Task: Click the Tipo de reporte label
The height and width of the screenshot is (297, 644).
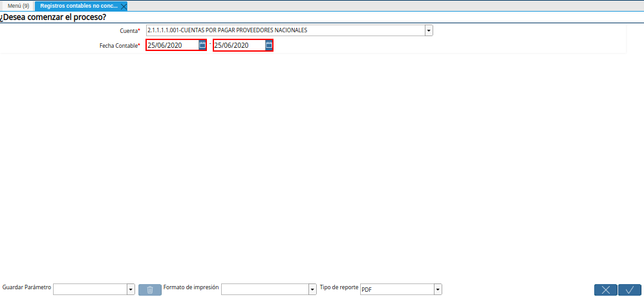Action: tap(339, 287)
